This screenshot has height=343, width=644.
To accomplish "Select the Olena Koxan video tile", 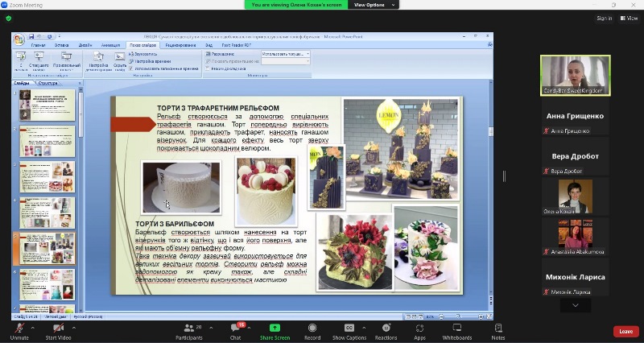I will pos(575,196).
